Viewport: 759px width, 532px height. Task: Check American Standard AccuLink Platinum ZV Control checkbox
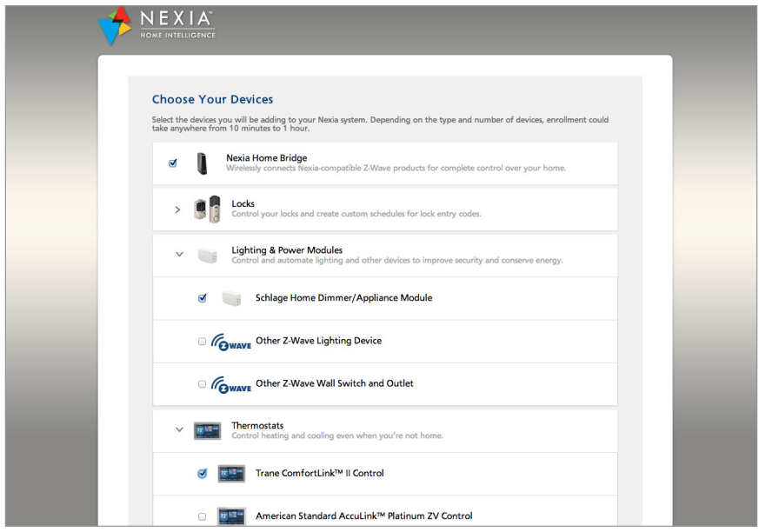pyautogui.click(x=202, y=517)
